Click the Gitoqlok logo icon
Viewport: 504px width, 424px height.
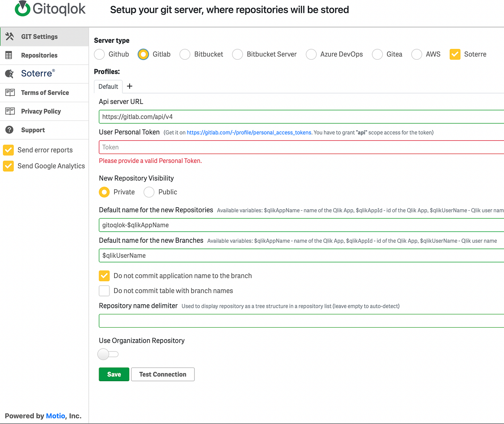23,8
